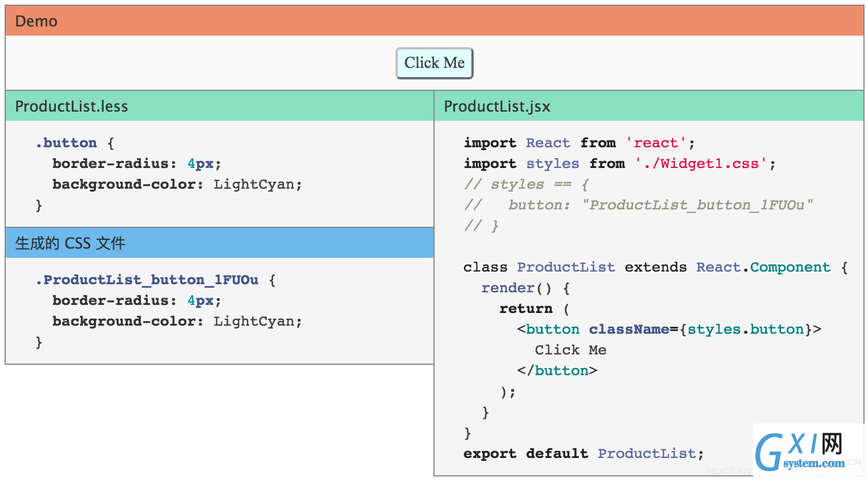Screen dimensions: 868x481
Task: Click the "Click Me" demo button
Action: [x=435, y=63]
